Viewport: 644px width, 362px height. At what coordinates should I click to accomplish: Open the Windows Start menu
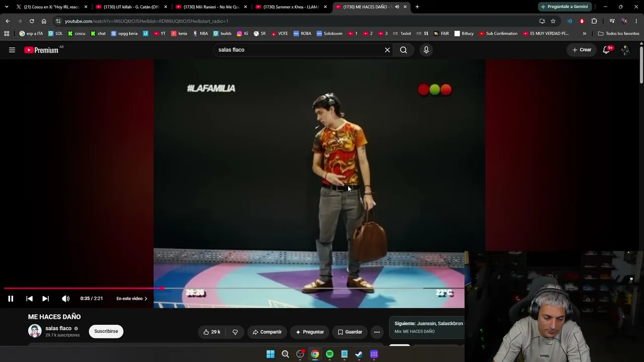(270, 354)
